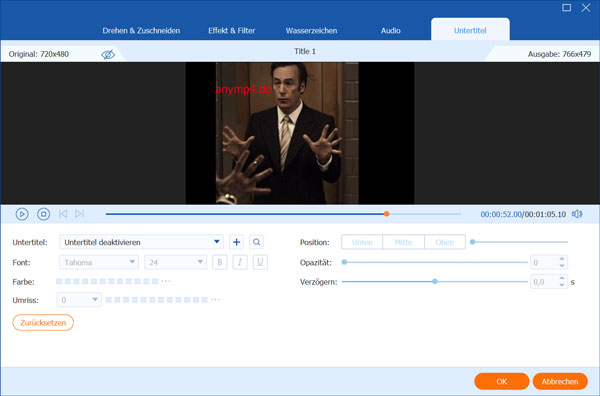The image size is (600, 396).
Task: Open the Wasserzeichen tab
Action: pyautogui.click(x=311, y=31)
